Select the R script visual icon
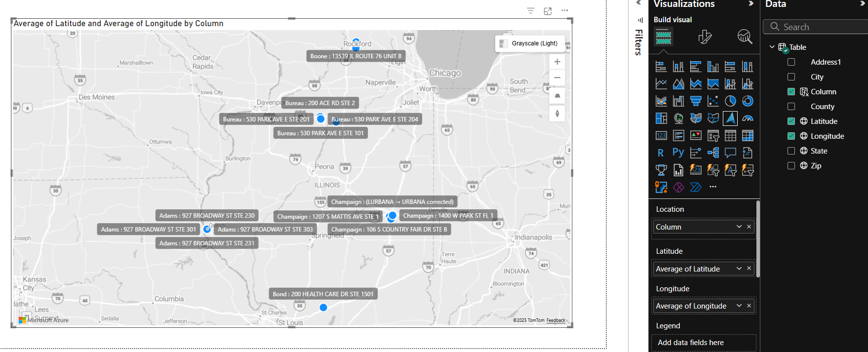868x352 pixels. [x=661, y=153]
